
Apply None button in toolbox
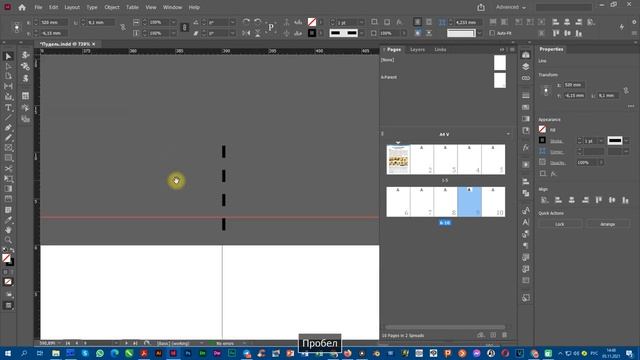click(8, 282)
